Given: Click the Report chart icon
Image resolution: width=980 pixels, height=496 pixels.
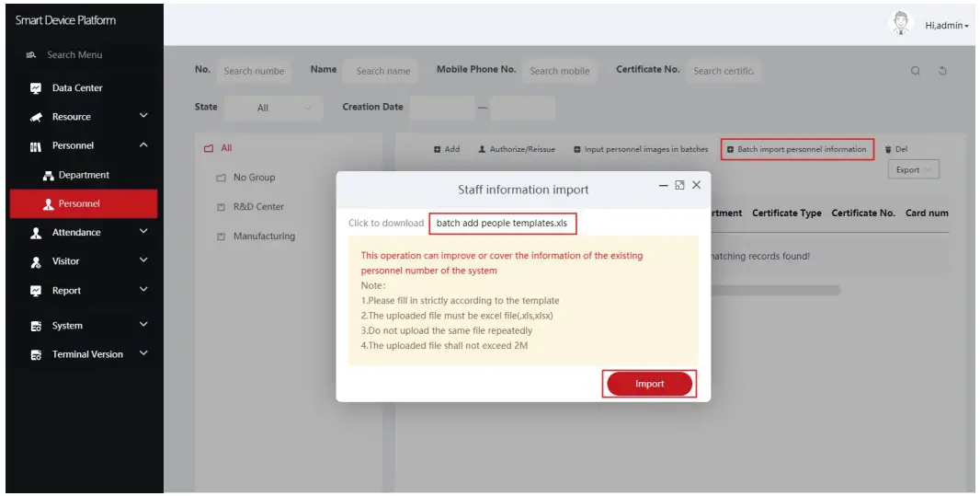Looking at the screenshot, I should (36, 291).
